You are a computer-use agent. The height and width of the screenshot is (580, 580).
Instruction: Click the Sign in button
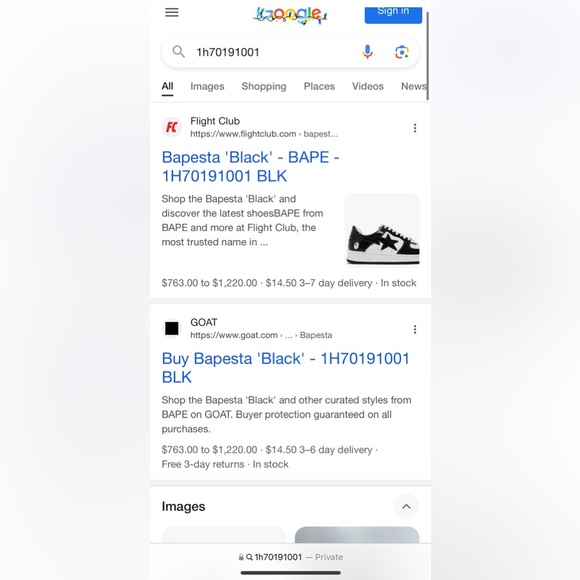393,14
